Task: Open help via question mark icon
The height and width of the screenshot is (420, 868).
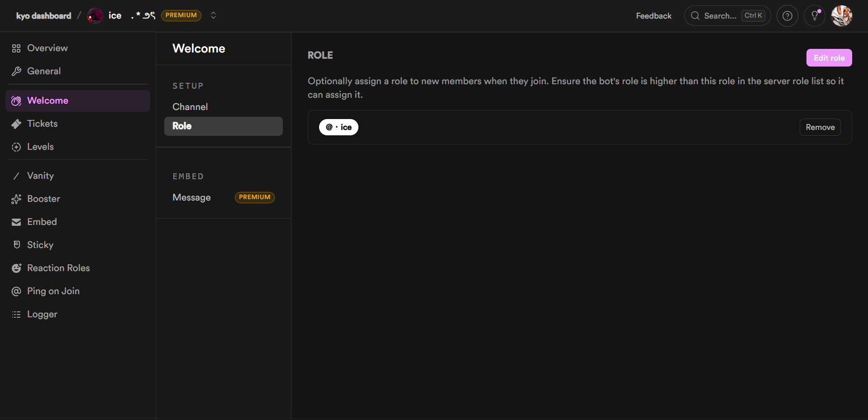Action: [x=787, y=16]
